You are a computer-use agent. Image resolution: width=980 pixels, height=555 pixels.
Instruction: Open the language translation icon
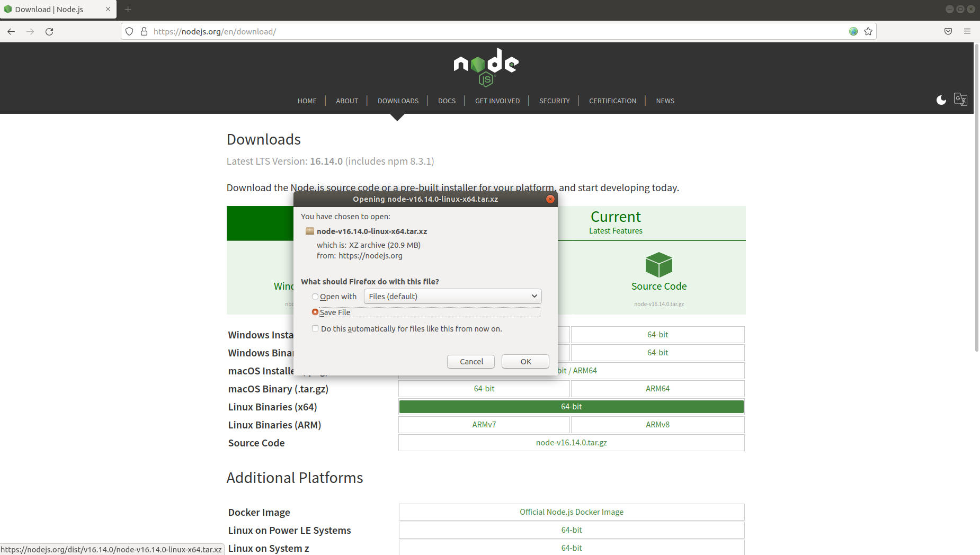pos(960,99)
